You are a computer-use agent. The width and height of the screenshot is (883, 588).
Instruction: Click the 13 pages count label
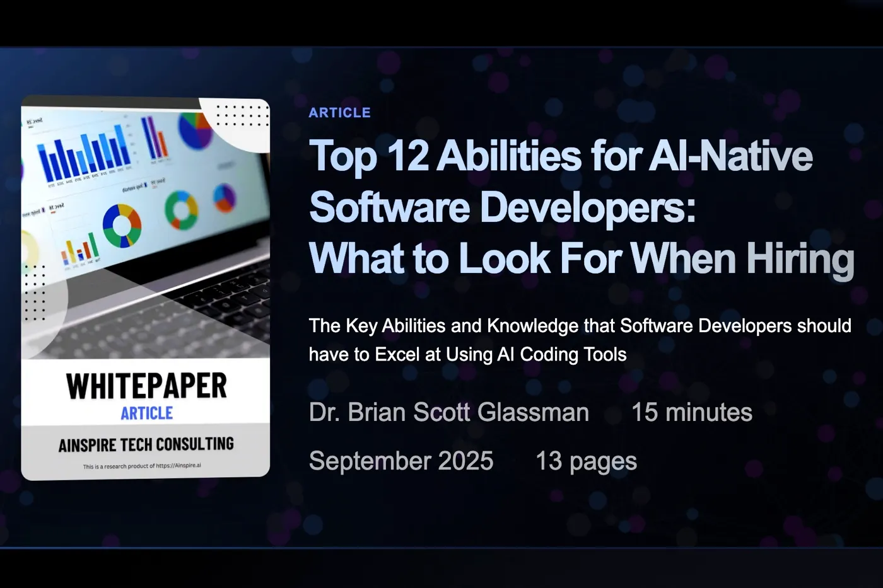585,461
